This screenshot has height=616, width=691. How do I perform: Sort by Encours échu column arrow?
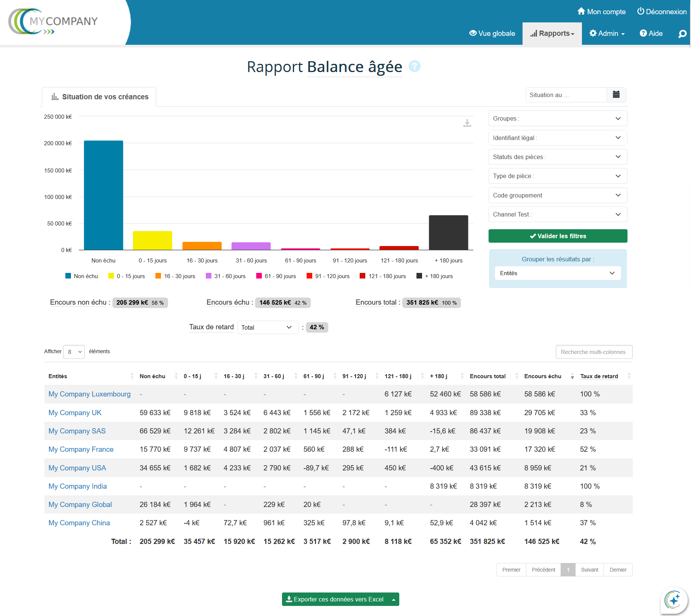coord(572,376)
